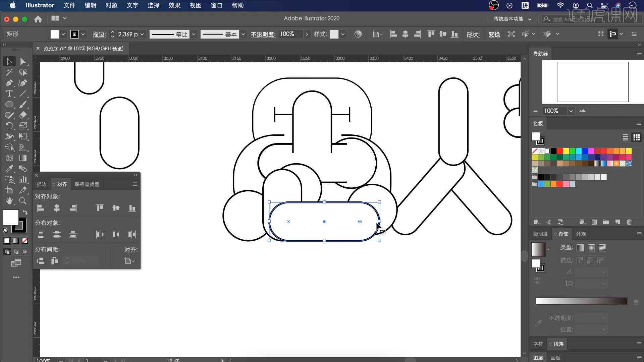
Task: Select the Eraser tool
Action: (23, 115)
